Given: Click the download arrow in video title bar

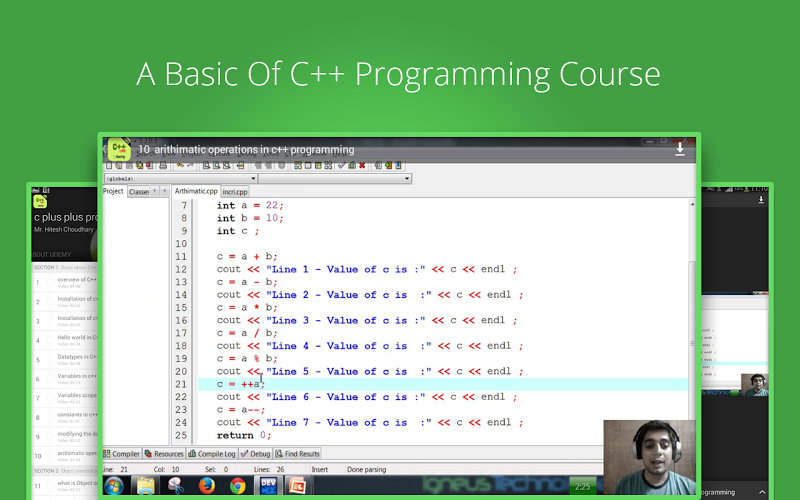Looking at the screenshot, I should (680, 149).
